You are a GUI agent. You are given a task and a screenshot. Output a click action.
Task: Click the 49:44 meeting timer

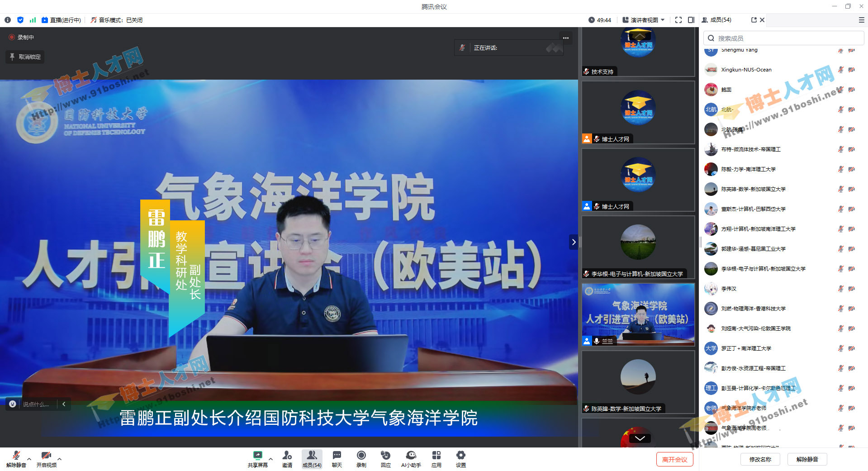tap(600, 20)
